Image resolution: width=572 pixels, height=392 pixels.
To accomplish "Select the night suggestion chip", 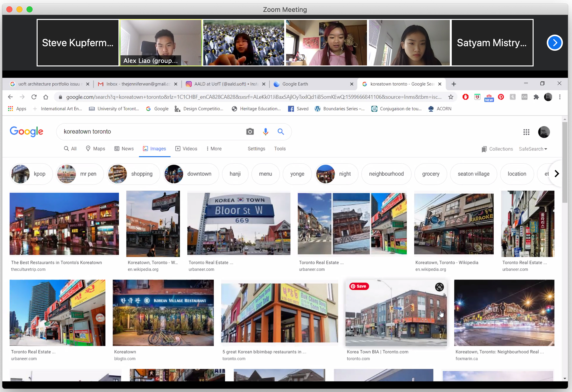I will (337, 174).
